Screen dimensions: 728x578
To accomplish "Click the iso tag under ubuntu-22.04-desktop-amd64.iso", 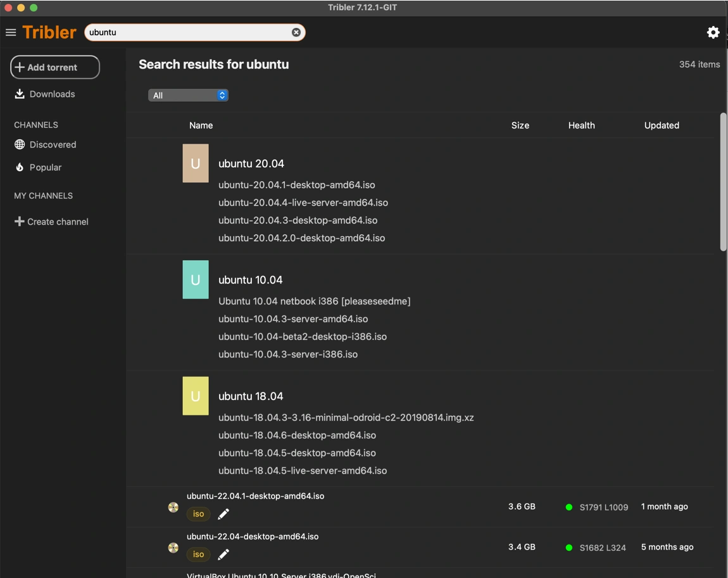I will pyautogui.click(x=198, y=555).
